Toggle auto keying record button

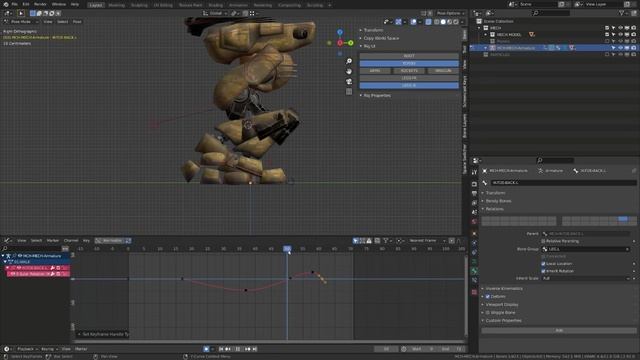click(206, 349)
